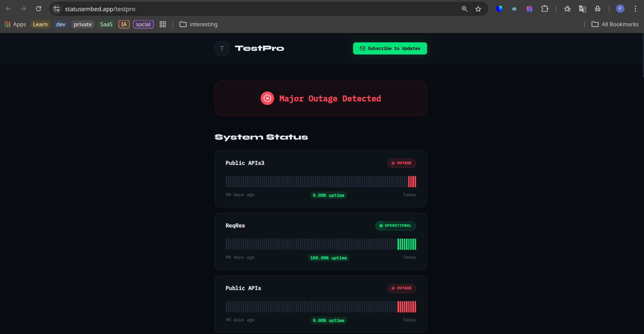Open the Bitwarden shield extension

click(x=499, y=9)
